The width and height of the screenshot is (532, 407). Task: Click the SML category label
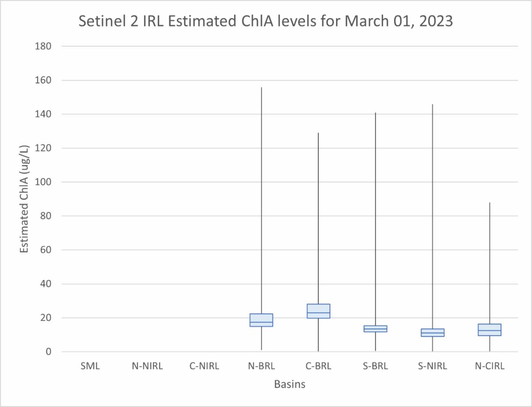(x=90, y=367)
